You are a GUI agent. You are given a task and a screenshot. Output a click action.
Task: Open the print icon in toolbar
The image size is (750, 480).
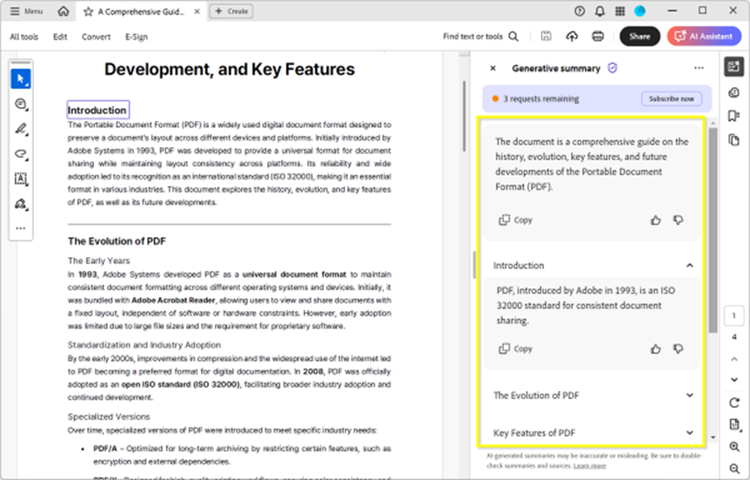coord(598,36)
